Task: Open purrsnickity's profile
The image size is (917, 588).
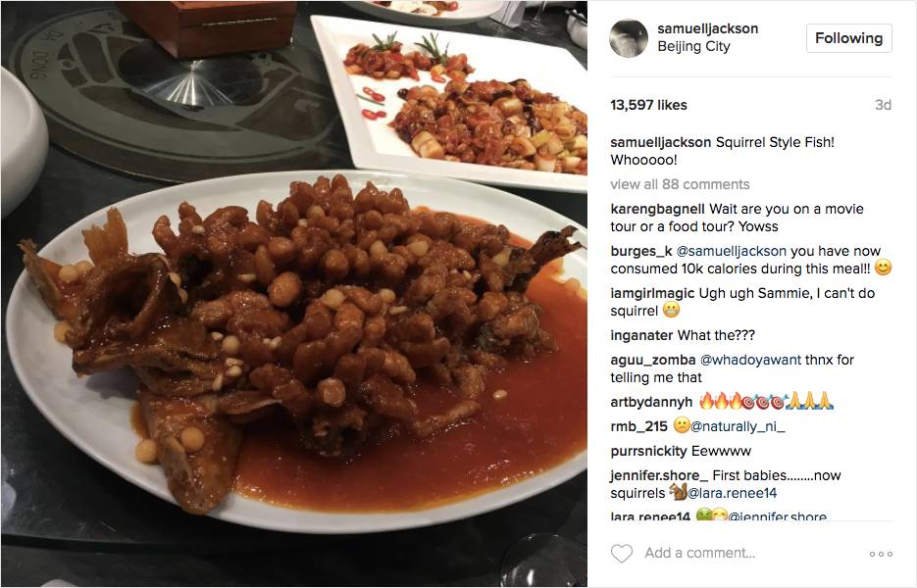Action: pos(648,451)
